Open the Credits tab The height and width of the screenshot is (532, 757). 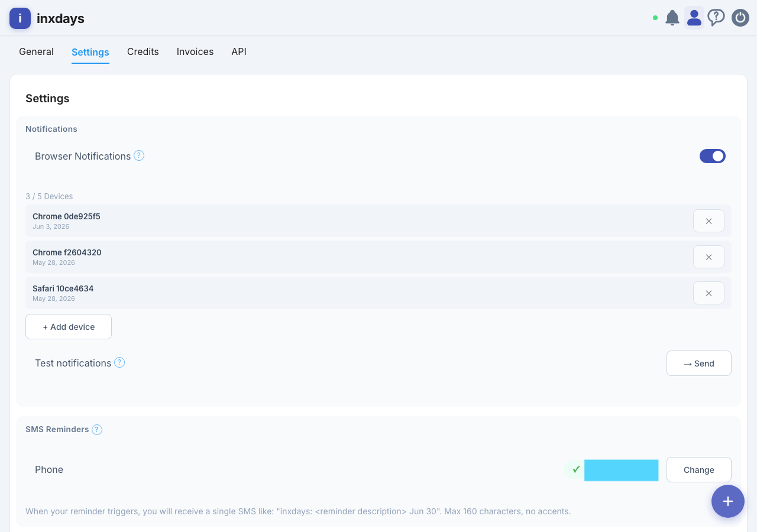(x=143, y=52)
